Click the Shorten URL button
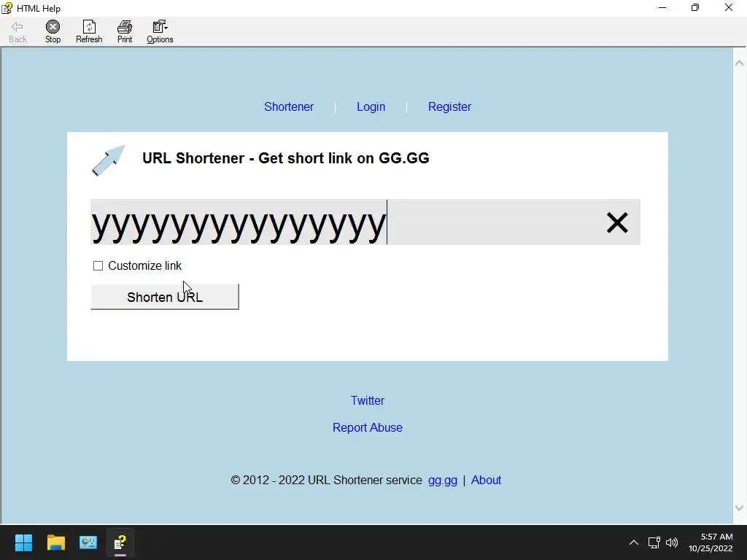Screen dimensions: 747x560 [x=165, y=297]
